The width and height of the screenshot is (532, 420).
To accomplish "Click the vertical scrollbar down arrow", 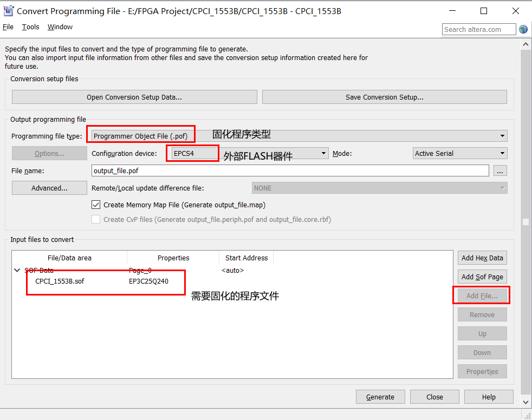I will pos(525,402).
